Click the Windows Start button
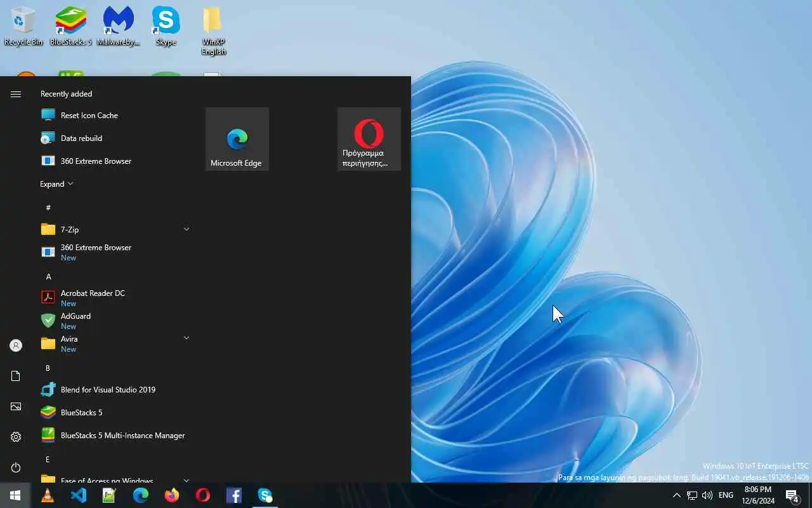Viewport: 812px width, 508px height. click(x=15, y=495)
